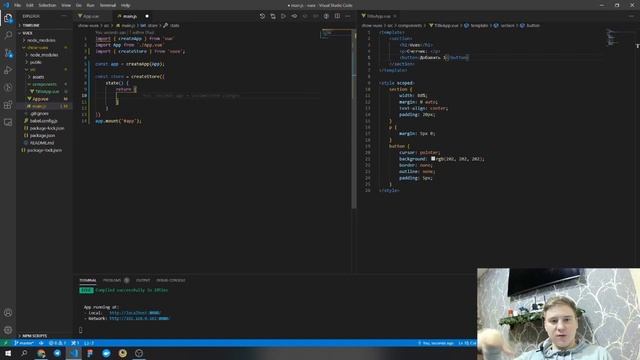This screenshot has width=640, height=360.
Task: Click the remote window indicator in status bar
Action: (5, 343)
